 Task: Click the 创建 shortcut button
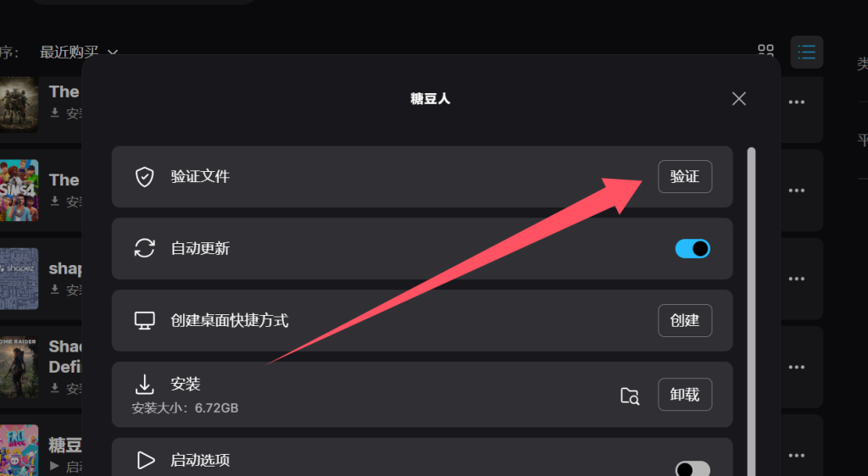point(685,320)
